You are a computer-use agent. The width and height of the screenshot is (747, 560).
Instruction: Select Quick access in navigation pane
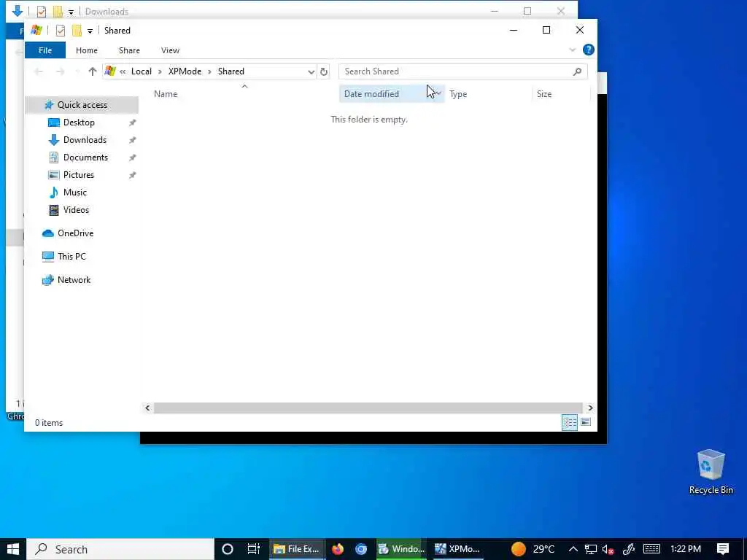[x=82, y=105]
